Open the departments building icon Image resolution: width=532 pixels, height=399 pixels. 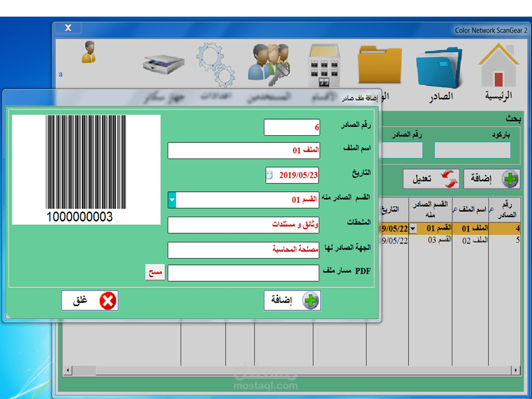(x=324, y=65)
